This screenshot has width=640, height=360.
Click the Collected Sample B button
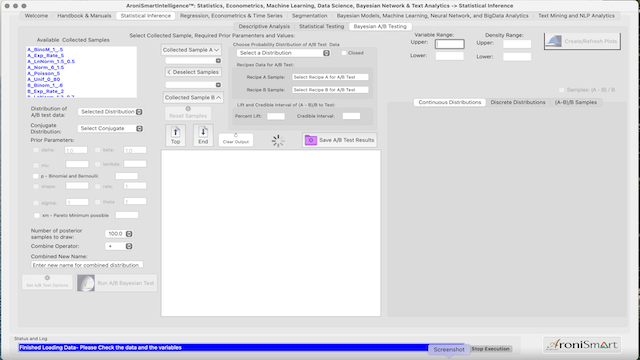tap(193, 98)
